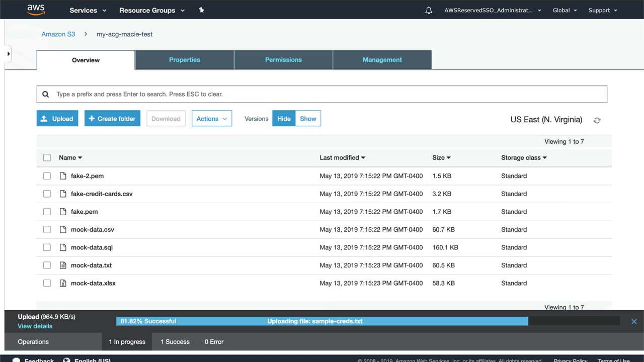
Task: Click the text file icon for mock-data.txt
Action: (63, 265)
